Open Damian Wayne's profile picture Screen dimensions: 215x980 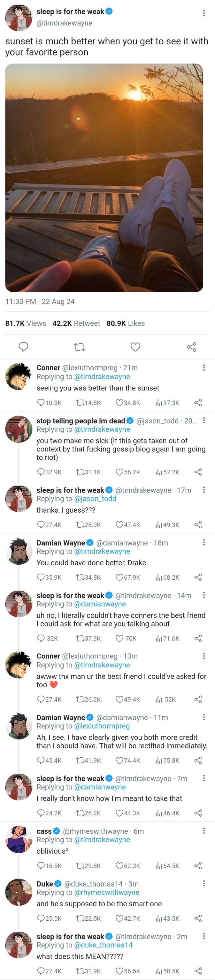coord(18,551)
